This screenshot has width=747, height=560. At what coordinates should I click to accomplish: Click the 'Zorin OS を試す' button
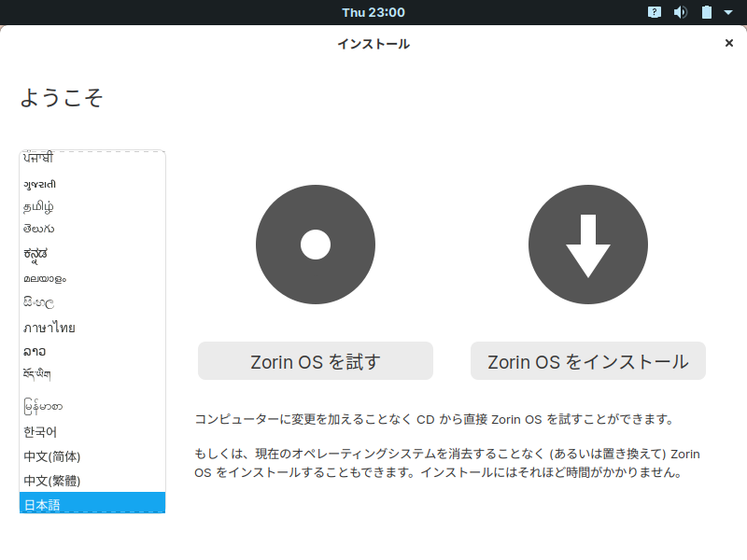(x=316, y=361)
